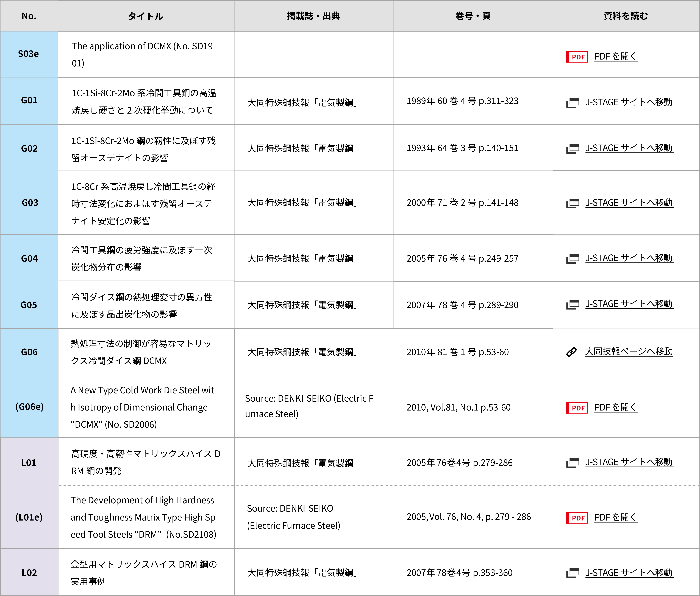Click title 'The application of DCMX (No. SD1901)'

pos(142,54)
